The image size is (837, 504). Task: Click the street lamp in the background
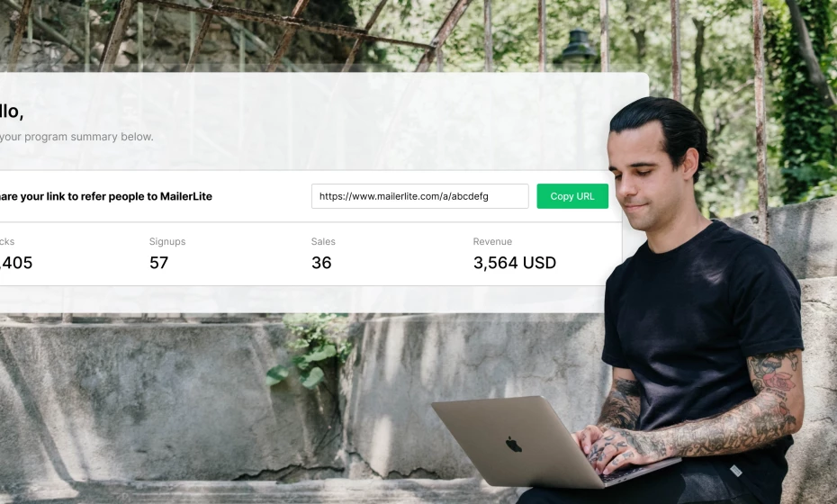tap(578, 47)
